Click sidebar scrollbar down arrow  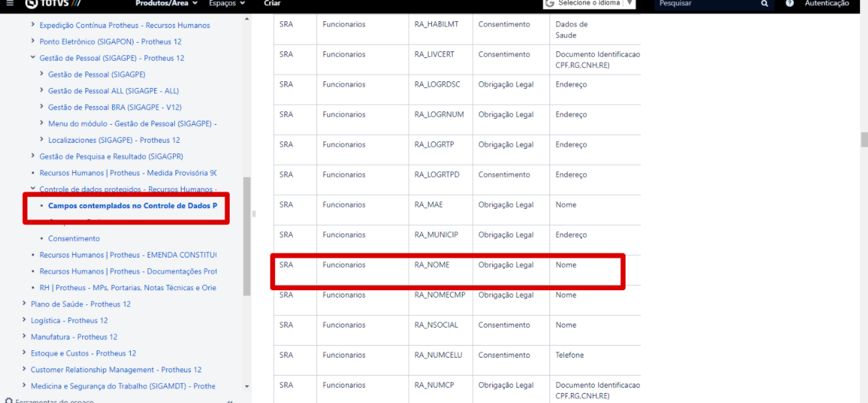point(247,386)
